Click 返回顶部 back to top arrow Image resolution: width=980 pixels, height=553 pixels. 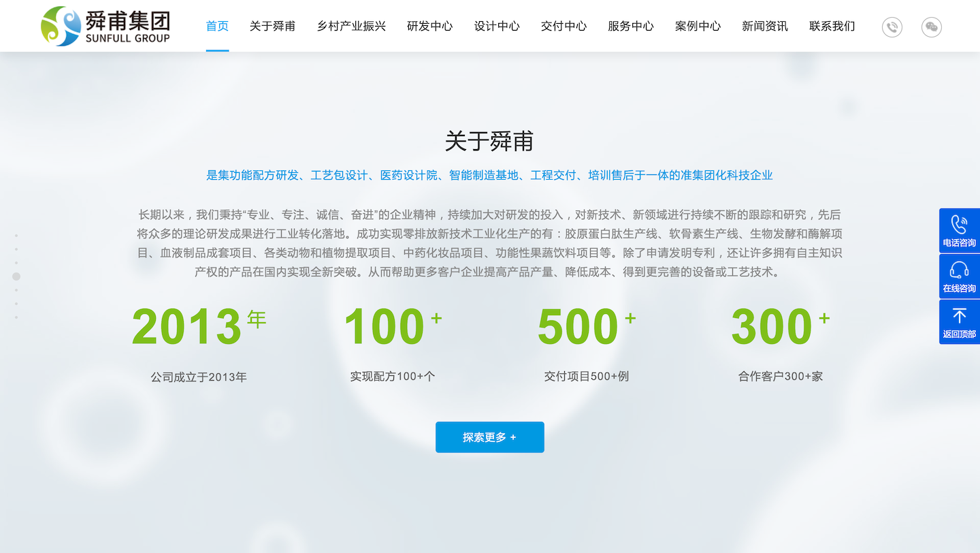pos(960,322)
